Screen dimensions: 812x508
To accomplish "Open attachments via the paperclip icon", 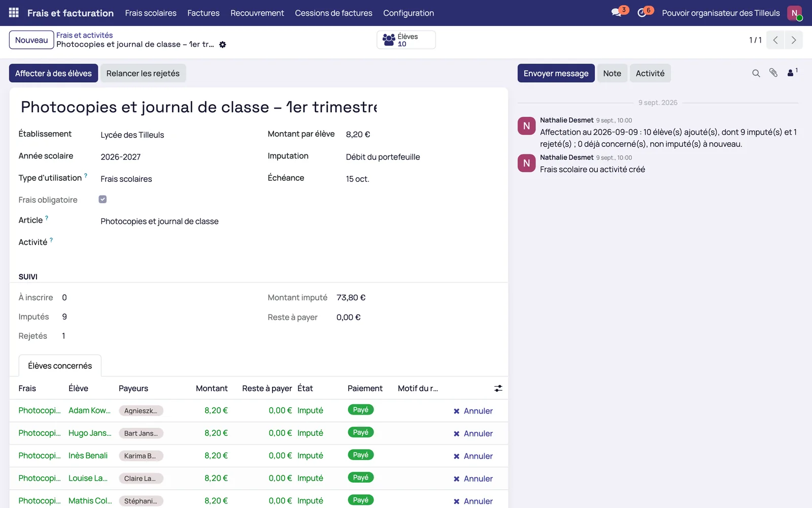I will (773, 73).
